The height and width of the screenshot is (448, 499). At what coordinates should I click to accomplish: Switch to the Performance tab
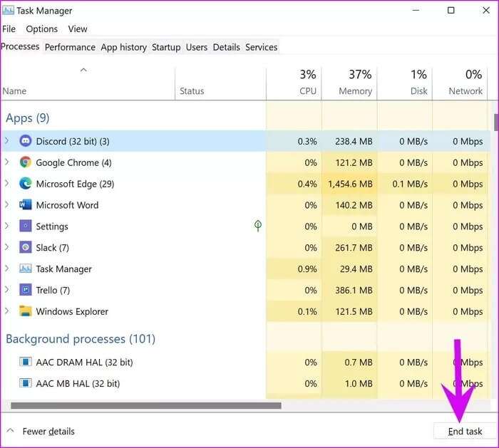click(x=70, y=47)
